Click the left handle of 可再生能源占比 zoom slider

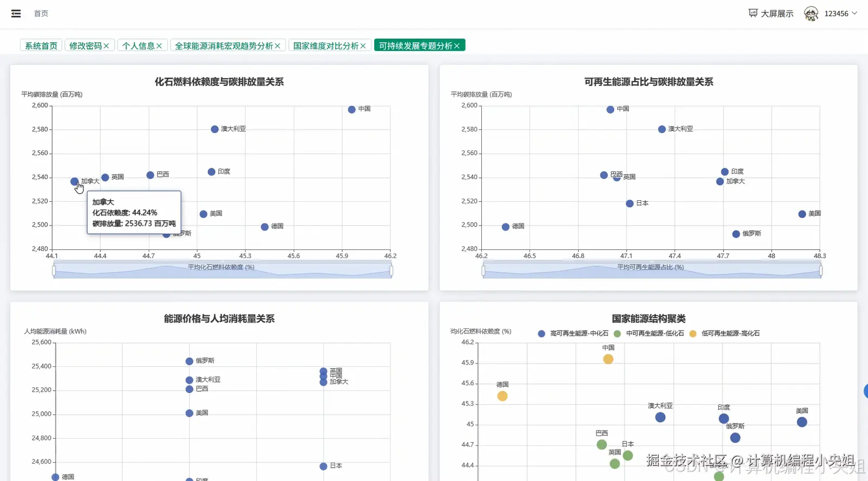[483, 271]
